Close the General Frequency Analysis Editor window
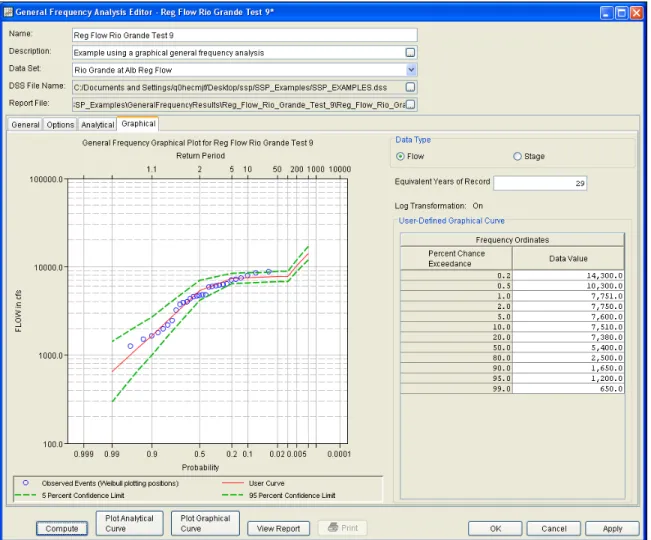The image size is (651, 540). [x=636, y=13]
